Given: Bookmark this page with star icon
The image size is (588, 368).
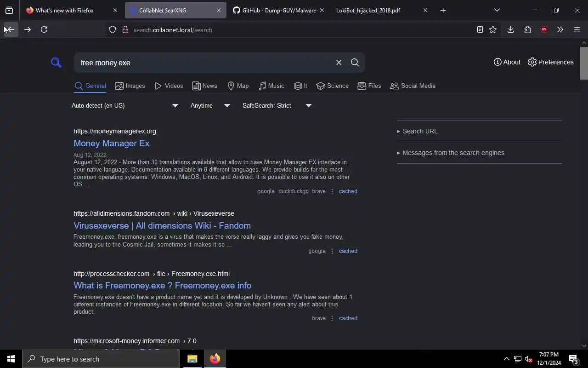Looking at the screenshot, I should 493,29.
